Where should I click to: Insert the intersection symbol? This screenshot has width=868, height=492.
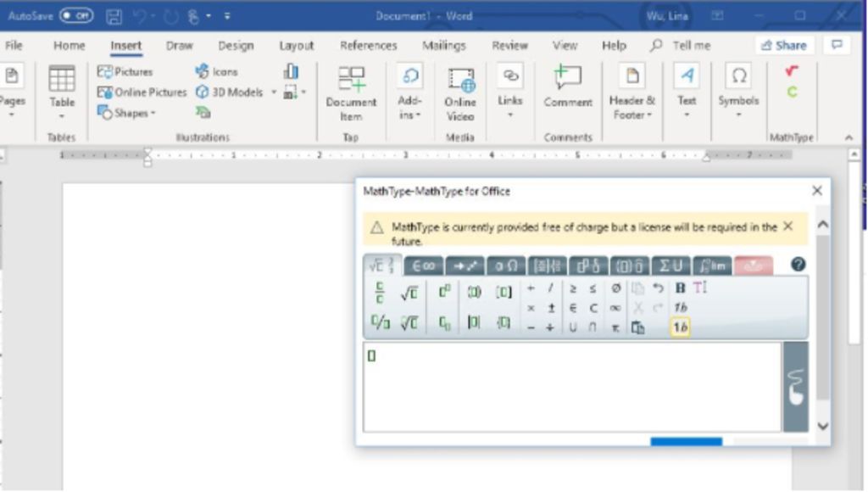tap(593, 327)
